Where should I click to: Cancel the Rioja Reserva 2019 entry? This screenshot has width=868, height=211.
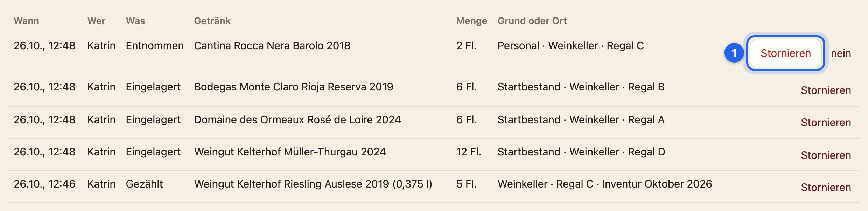click(826, 90)
